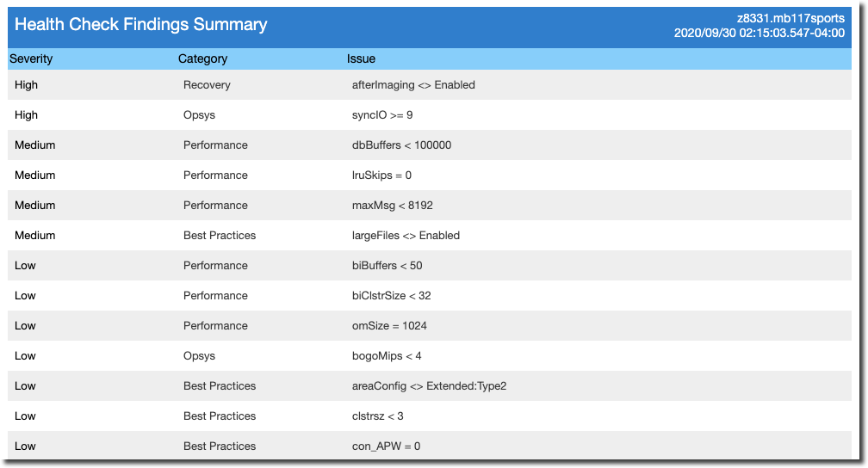Select the largeFiles <> Enabled issue

[x=406, y=235]
